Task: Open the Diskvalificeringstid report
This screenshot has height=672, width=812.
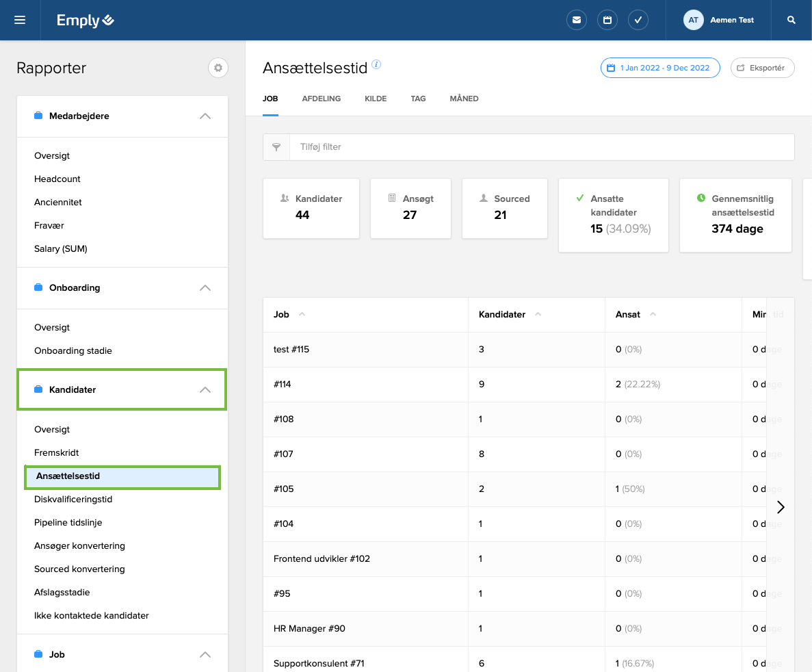Action: [x=73, y=500]
